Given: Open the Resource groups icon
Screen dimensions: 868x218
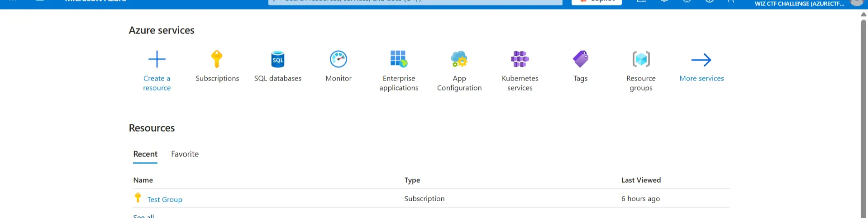Looking at the screenshot, I should [x=641, y=59].
